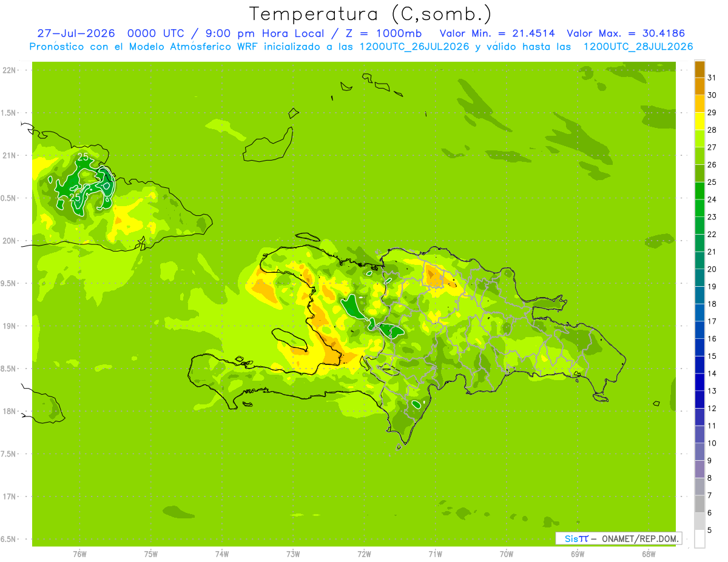
Task: Click the 18N latitude label
Action: click(x=9, y=412)
